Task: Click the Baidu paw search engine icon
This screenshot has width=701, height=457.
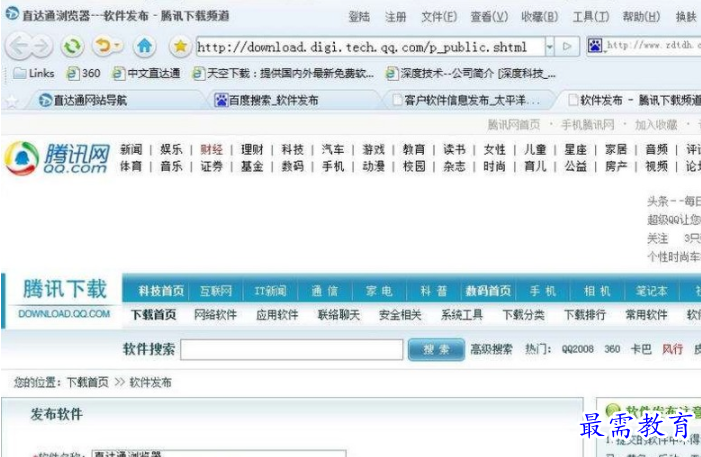Action: point(595,45)
